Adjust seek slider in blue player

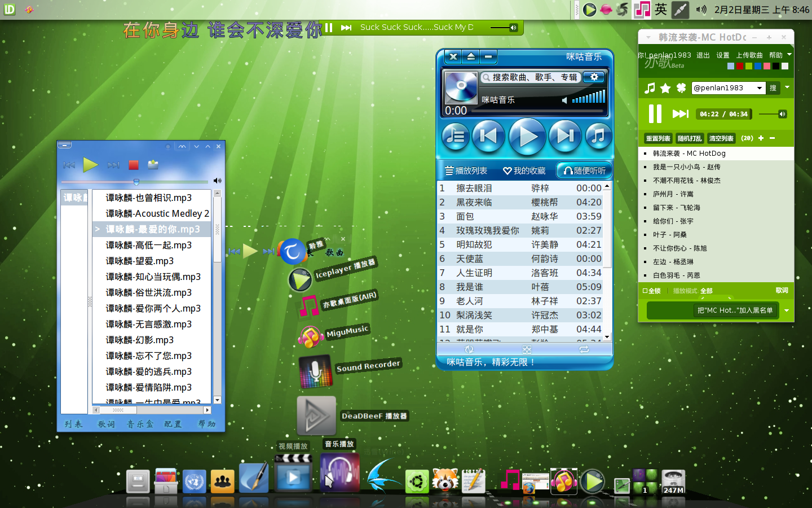135,182
